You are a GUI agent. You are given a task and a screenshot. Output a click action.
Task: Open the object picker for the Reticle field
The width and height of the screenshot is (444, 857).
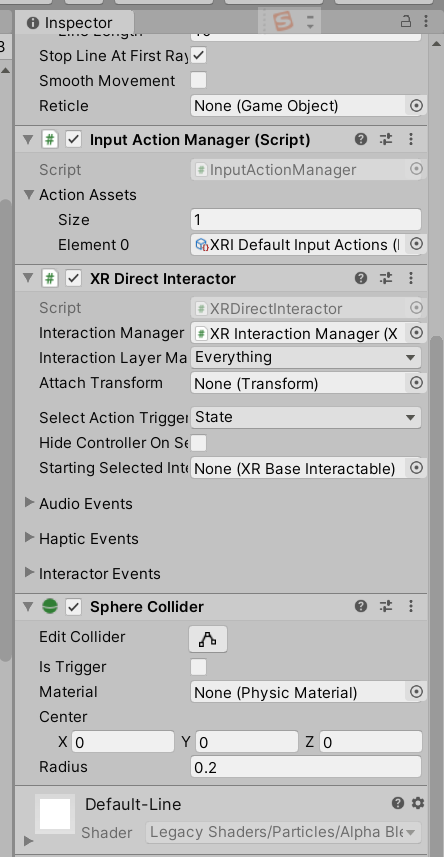click(x=416, y=105)
